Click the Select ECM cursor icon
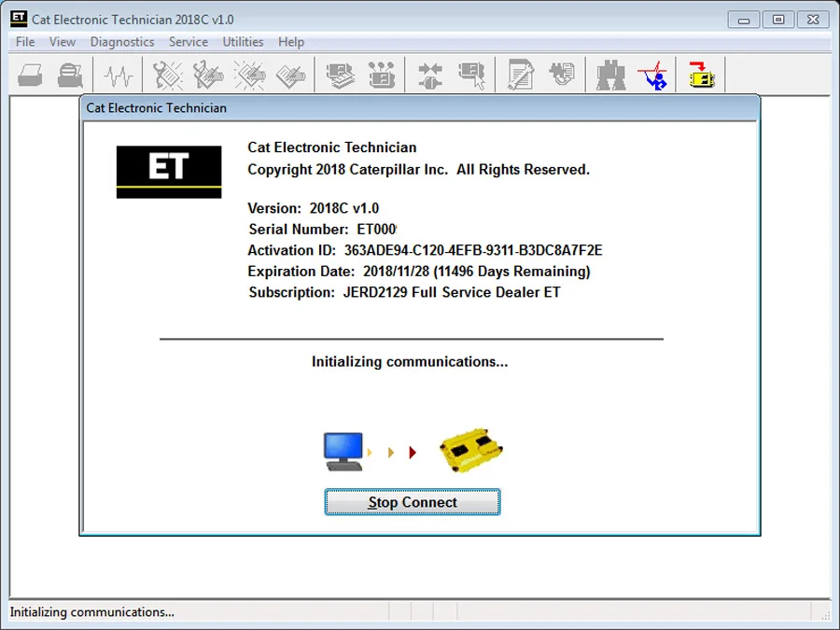 (x=472, y=76)
